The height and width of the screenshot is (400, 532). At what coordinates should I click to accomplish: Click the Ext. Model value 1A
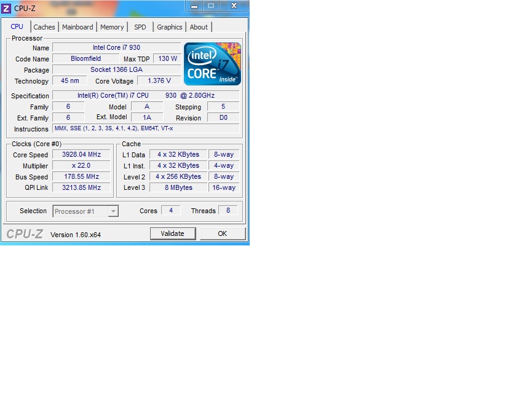(x=147, y=117)
